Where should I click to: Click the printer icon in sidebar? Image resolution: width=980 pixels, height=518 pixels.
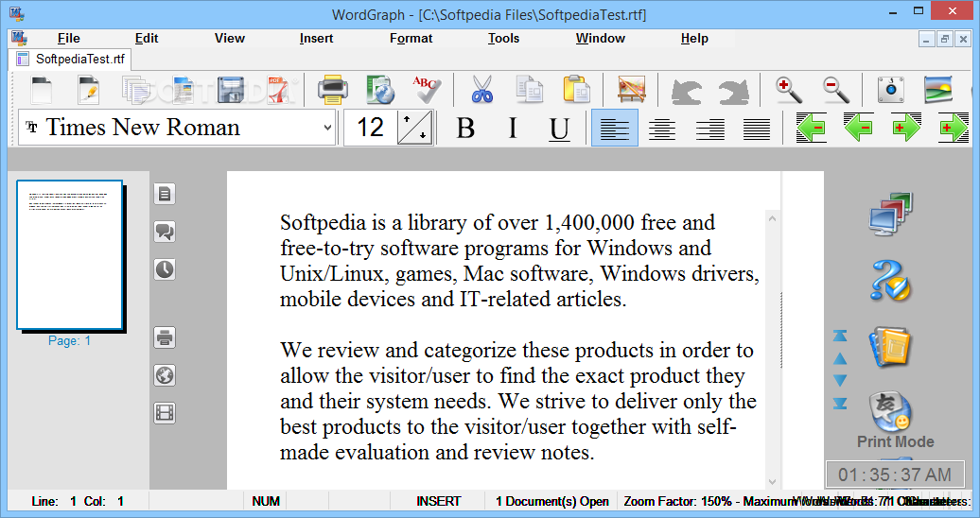click(165, 338)
